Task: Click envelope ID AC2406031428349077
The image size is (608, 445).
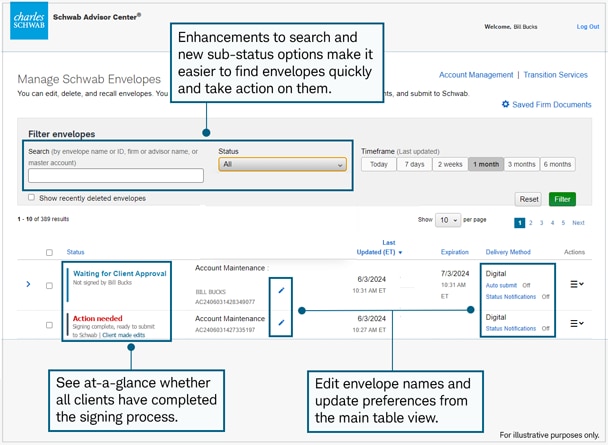Action: coord(225,302)
